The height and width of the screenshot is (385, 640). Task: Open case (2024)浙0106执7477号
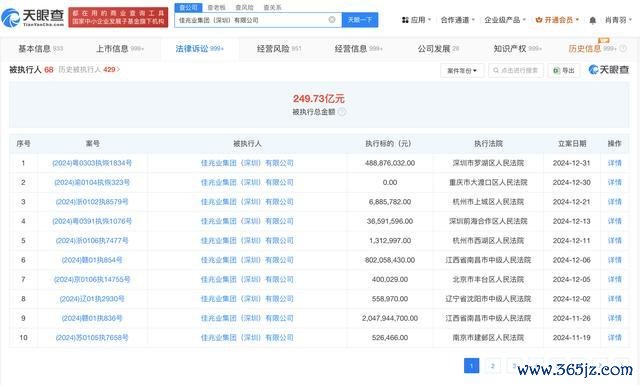click(x=92, y=240)
